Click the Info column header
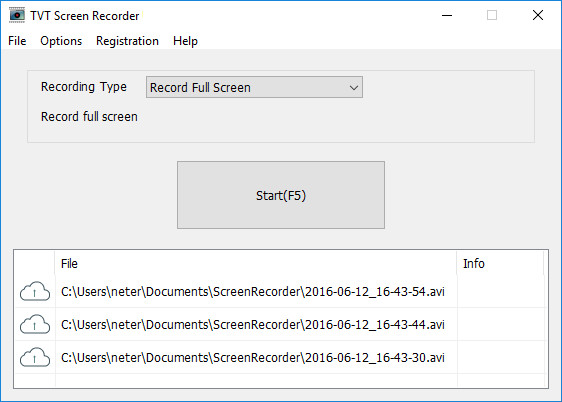 (x=500, y=263)
